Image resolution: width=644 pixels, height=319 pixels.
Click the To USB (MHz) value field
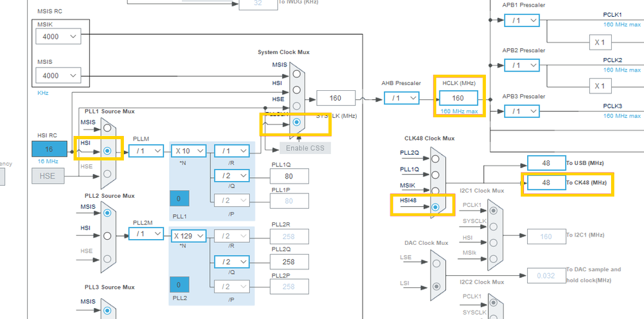pos(547,163)
